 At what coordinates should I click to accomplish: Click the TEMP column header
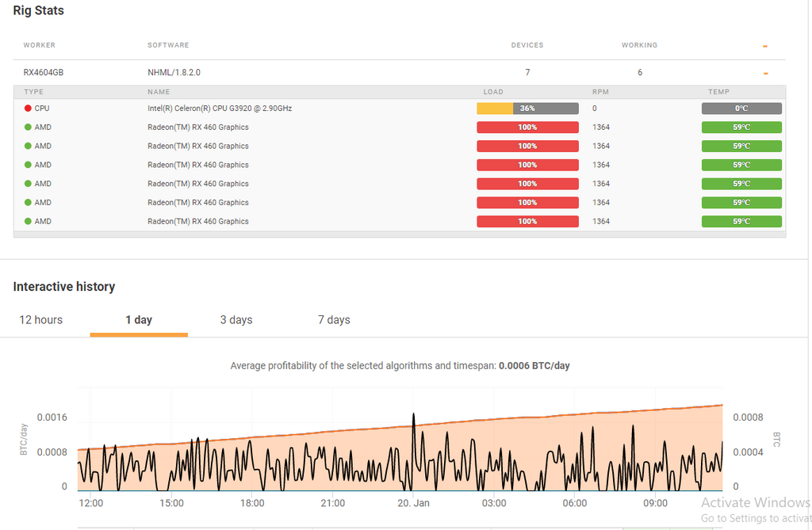(718, 92)
